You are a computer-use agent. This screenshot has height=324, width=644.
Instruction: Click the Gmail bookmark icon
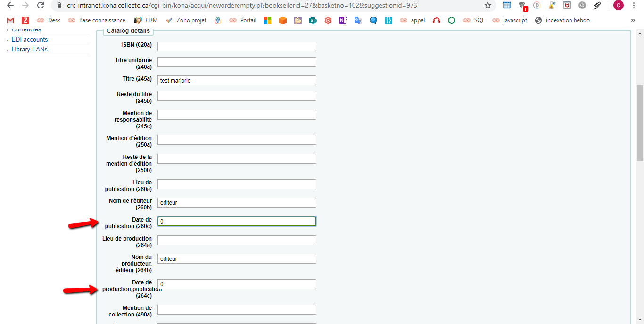point(10,20)
